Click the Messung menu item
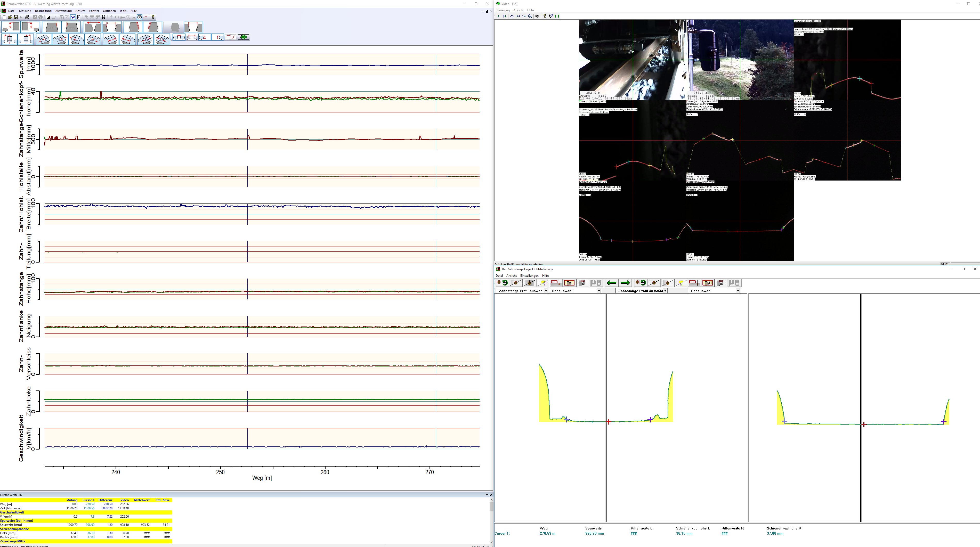 [25, 11]
